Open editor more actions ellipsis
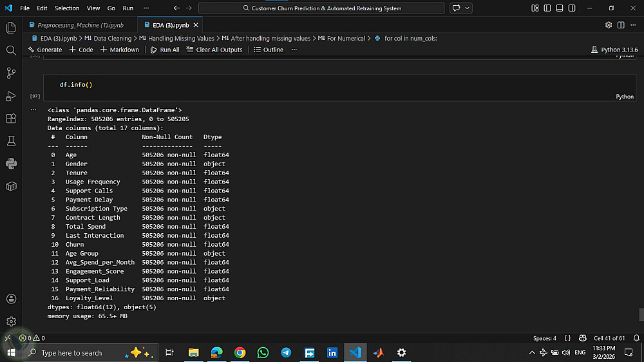Viewport: 644px width, 362px height. (x=633, y=25)
